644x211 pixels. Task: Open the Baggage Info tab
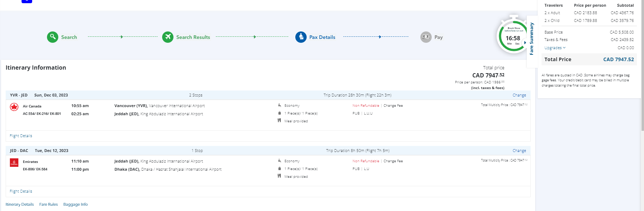pos(75,204)
